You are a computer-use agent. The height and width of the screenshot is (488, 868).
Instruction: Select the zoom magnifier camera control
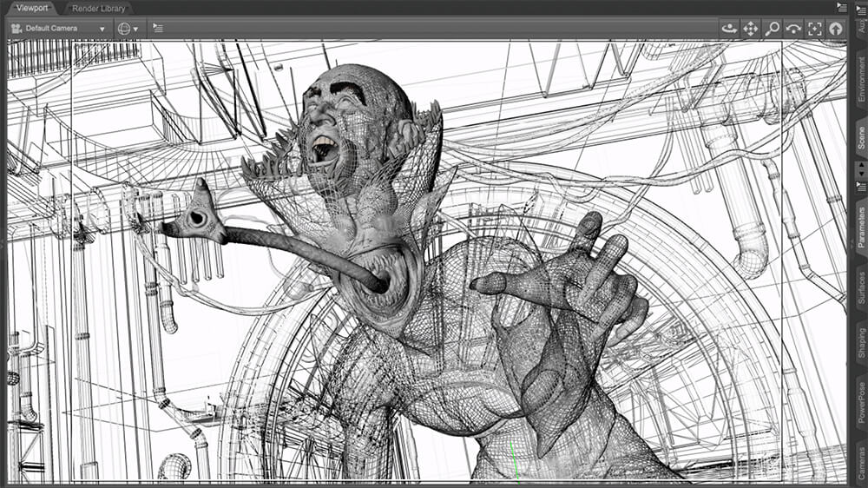click(x=772, y=29)
